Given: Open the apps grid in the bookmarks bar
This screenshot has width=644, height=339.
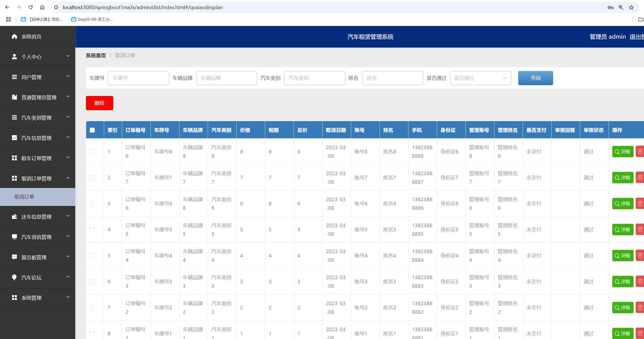Looking at the screenshot, I should point(8,19).
